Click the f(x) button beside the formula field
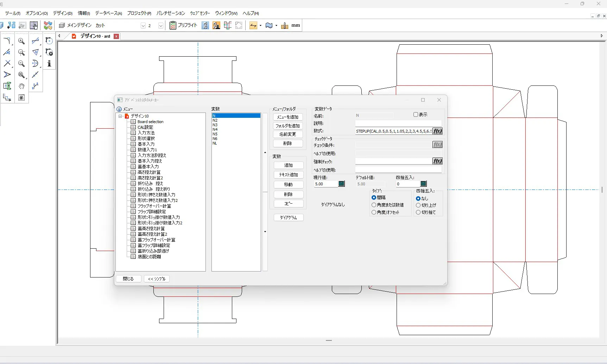 pyautogui.click(x=437, y=131)
